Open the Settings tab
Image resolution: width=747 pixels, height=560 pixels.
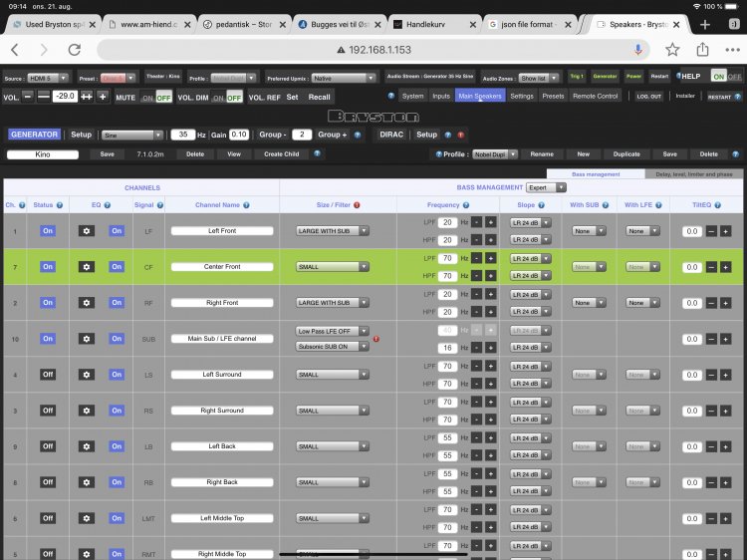tap(522, 97)
